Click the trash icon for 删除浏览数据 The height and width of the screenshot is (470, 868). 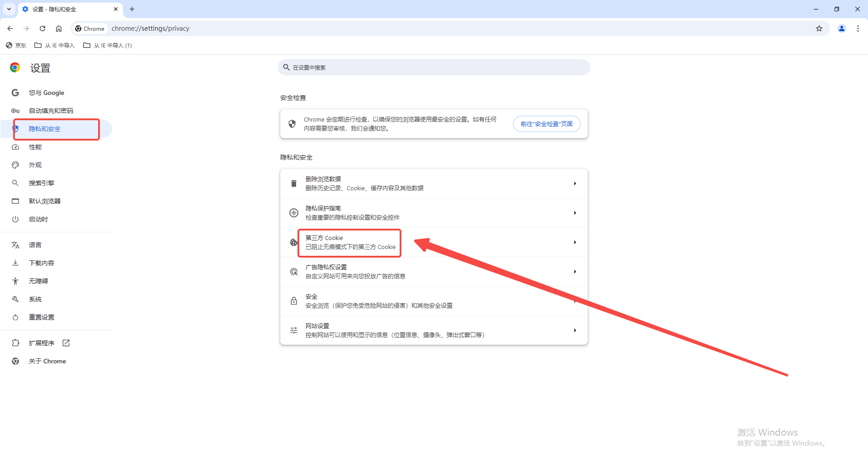point(294,183)
